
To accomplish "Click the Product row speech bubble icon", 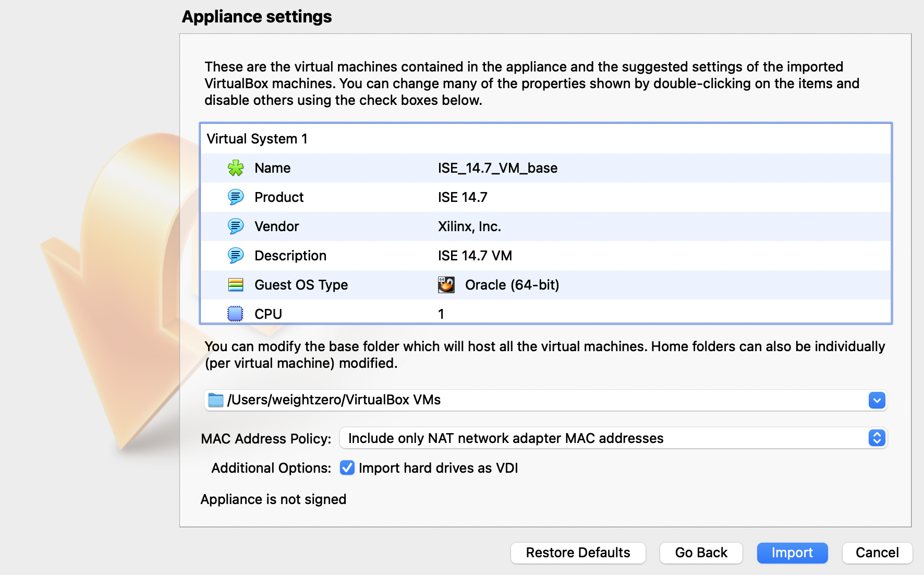I will 236,197.
